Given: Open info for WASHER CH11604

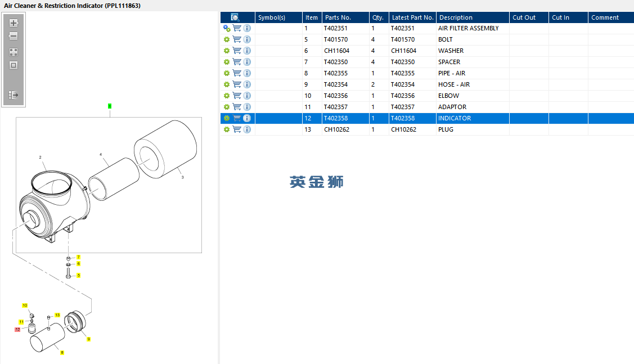Looking at the screenshot, I should [x=247, y=51].
